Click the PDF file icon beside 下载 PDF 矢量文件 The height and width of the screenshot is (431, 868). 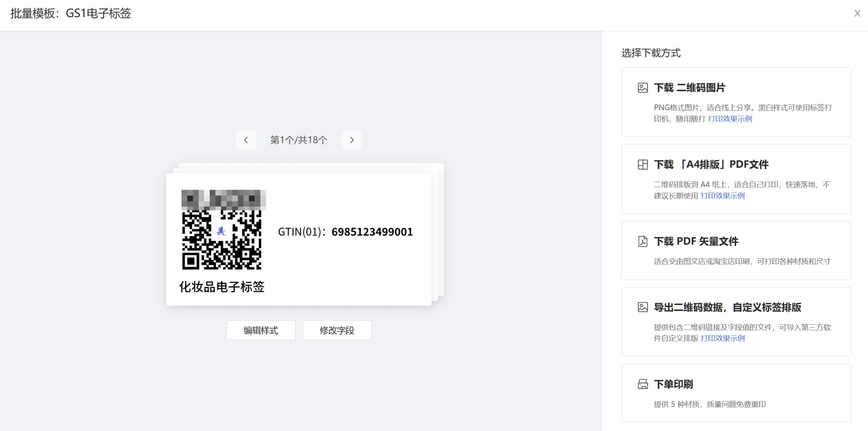click(x=643, y=242)
